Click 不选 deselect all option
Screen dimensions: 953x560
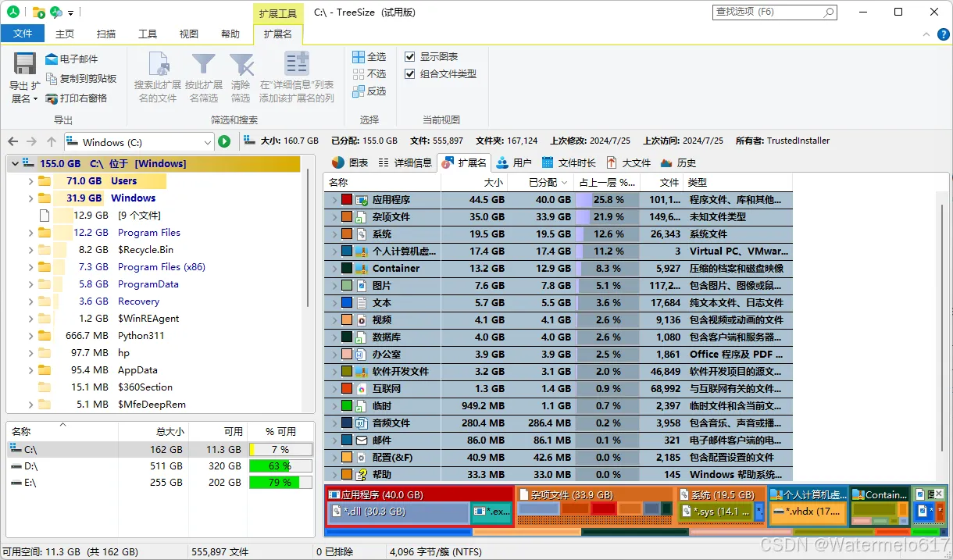[369, 74]
